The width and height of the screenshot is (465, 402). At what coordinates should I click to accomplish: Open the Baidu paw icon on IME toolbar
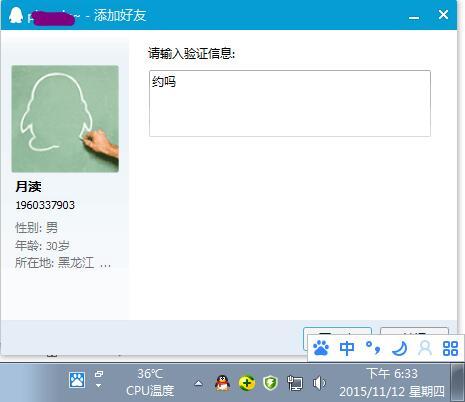pos(321,348)
